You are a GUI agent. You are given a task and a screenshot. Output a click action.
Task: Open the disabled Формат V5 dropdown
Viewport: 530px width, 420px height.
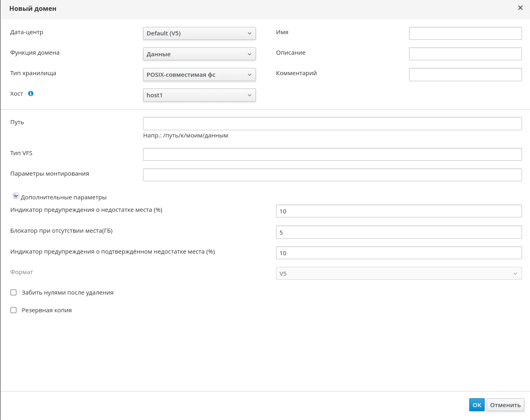click(399, 274)
